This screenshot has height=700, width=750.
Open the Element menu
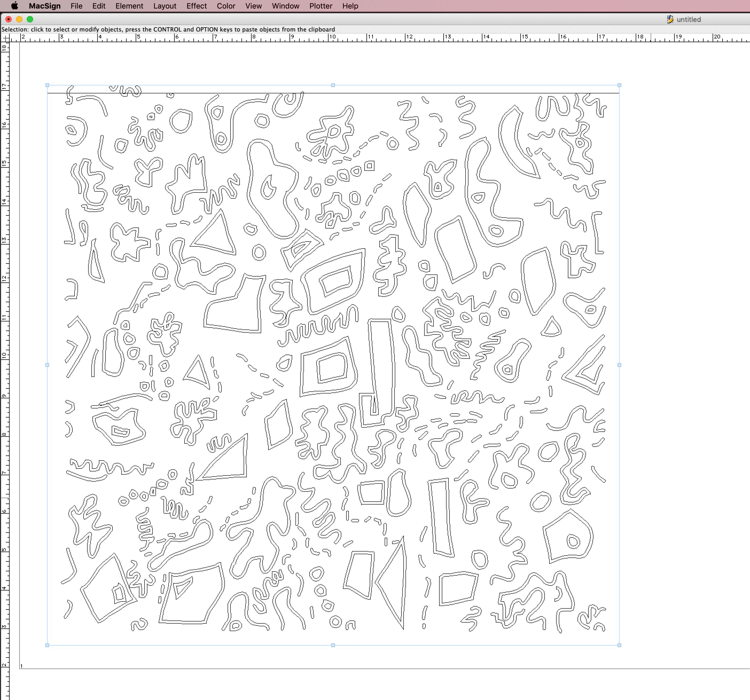pyautogui.click(x=129, y=6)
